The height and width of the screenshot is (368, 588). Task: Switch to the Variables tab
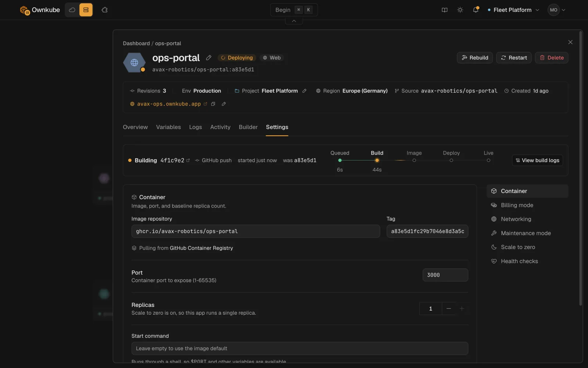coord(168,127)
